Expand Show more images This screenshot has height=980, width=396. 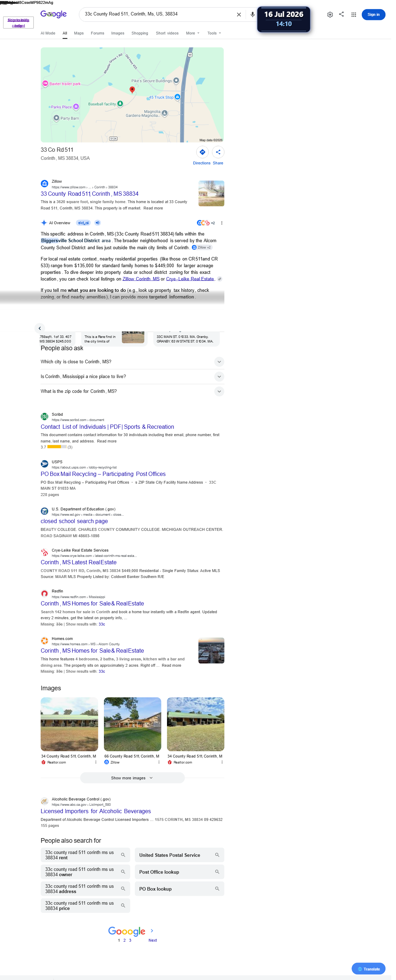[132, 778]
